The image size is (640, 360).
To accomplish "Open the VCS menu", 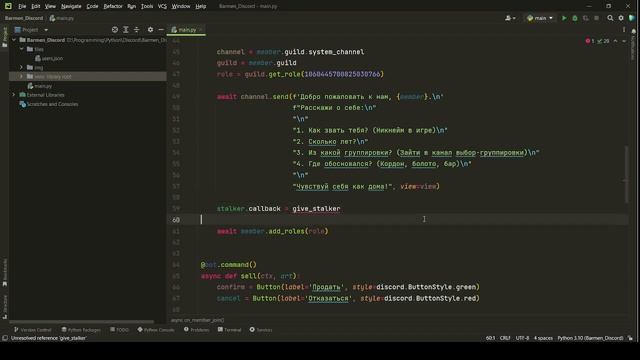I will tap(162, 6).
